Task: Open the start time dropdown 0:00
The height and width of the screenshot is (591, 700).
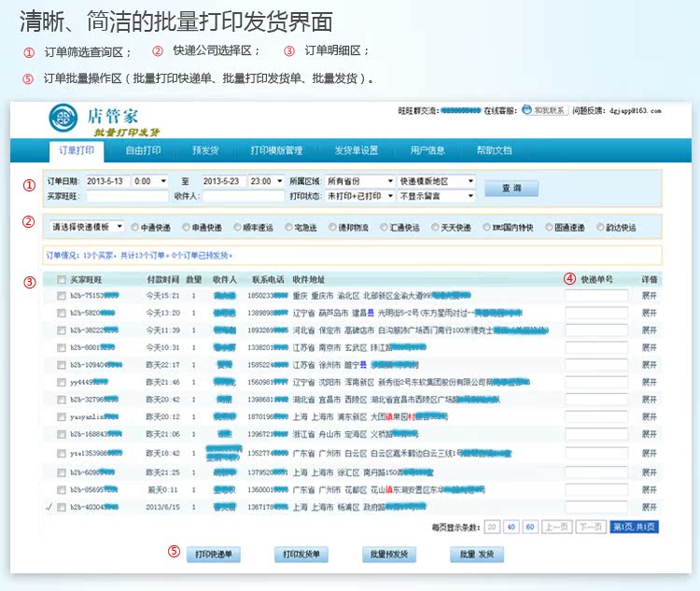Action: (150, 181)
